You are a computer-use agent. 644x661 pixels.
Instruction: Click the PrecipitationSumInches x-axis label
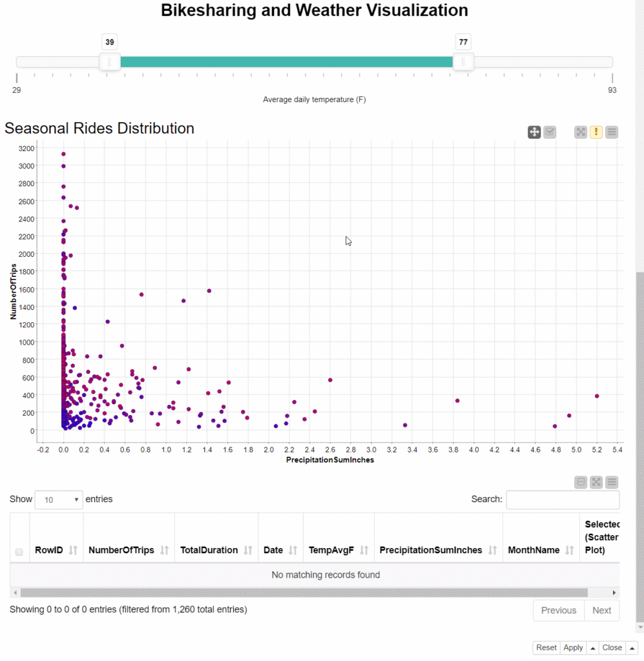330,460
